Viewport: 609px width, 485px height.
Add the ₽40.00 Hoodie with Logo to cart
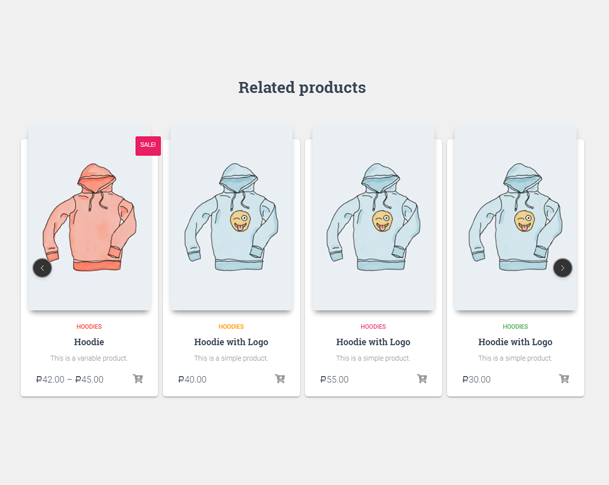pyautogui.click(x=280, y=379)
